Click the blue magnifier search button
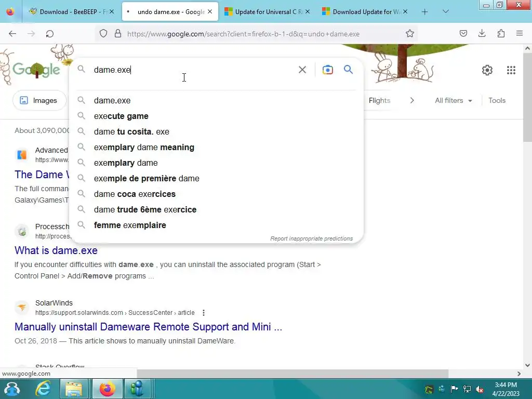The height and width of the screenshot is (399, 532). [x=348, y=70]
